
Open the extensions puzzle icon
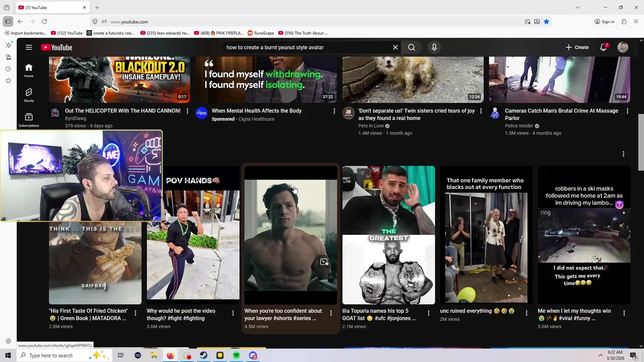point(624,22)
